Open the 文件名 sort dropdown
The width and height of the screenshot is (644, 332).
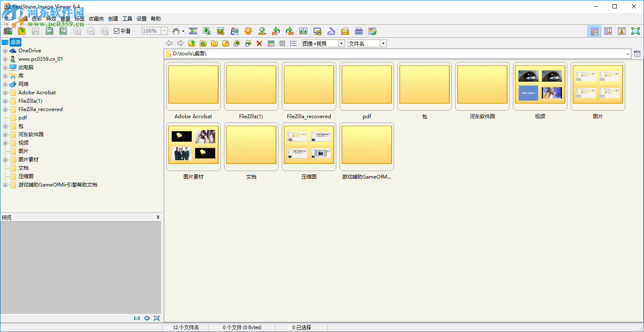coord(383,44)
